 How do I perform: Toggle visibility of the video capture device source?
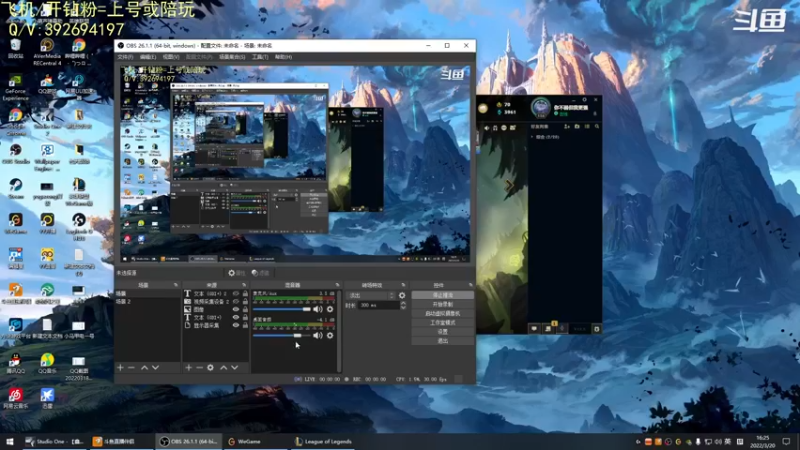(236, 302)
